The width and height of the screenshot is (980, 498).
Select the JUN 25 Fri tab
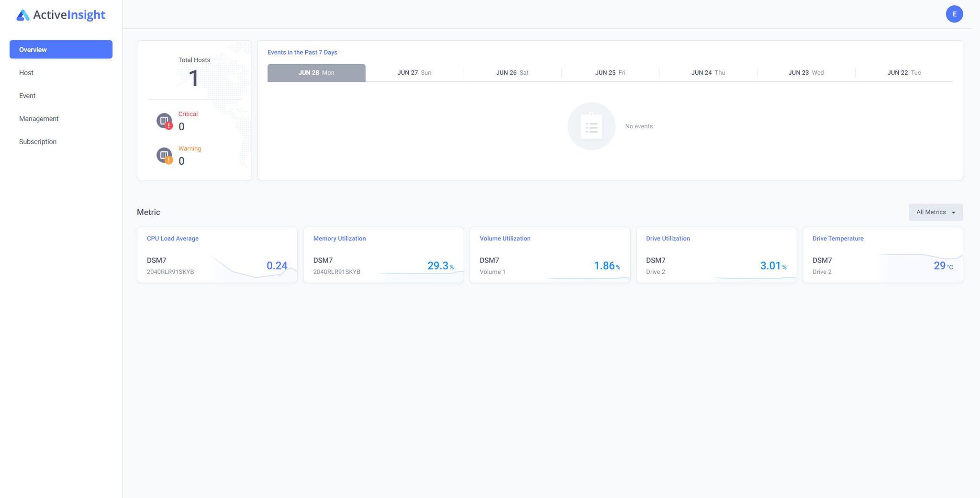[610, 73]
